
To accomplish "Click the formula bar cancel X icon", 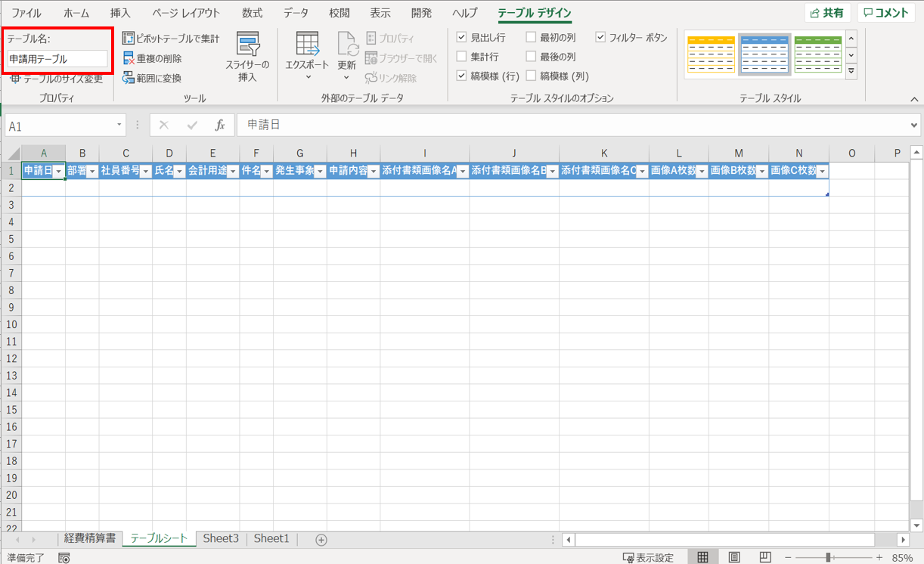I will point(164,126).
